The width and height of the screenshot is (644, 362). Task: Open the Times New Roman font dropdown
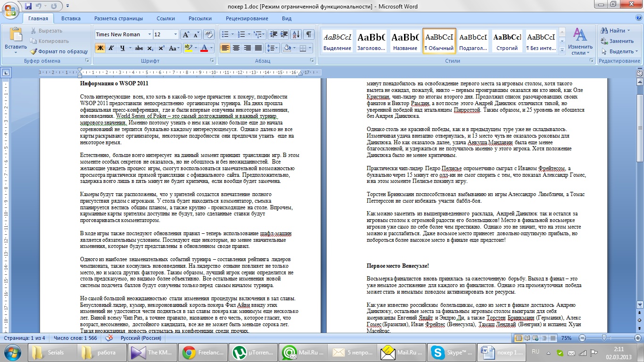[149, 34]
